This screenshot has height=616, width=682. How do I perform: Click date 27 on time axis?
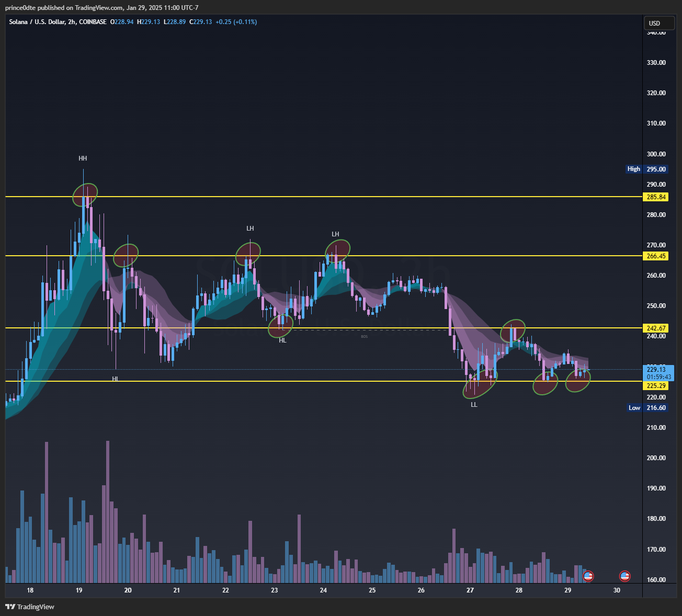click(470, 590)
